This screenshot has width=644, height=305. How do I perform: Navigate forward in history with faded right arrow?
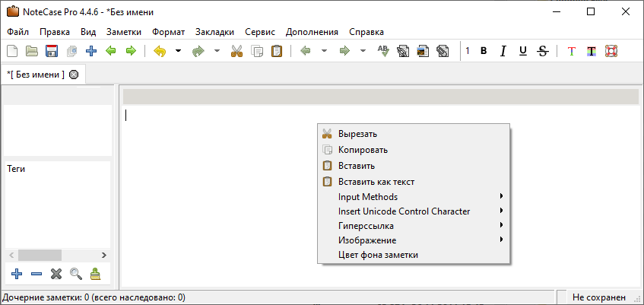(344, 52)
